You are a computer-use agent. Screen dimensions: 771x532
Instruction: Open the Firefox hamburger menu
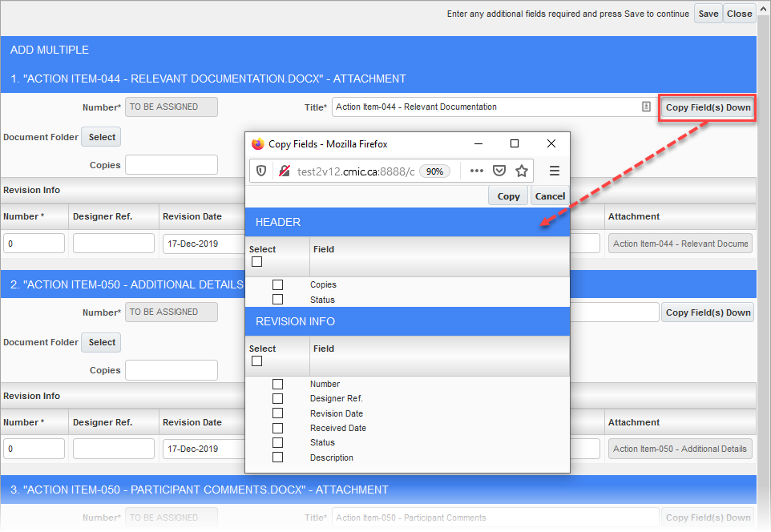pos(554,171)
